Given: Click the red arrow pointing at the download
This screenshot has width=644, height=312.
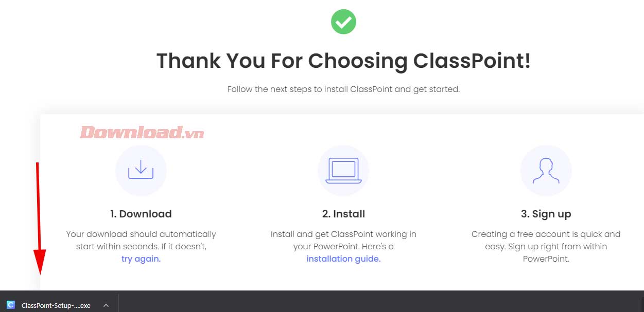Looking at the screenshot, I should click(39, 221).
